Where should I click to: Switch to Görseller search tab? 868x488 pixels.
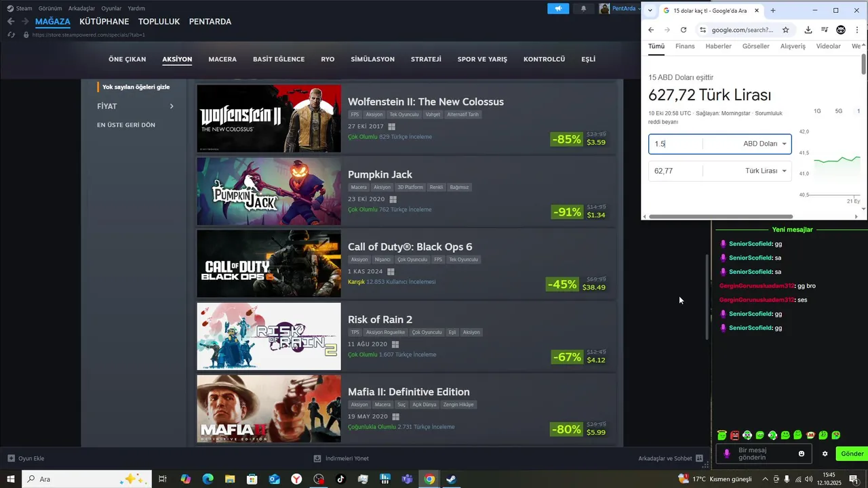click(x=756, y=46)
